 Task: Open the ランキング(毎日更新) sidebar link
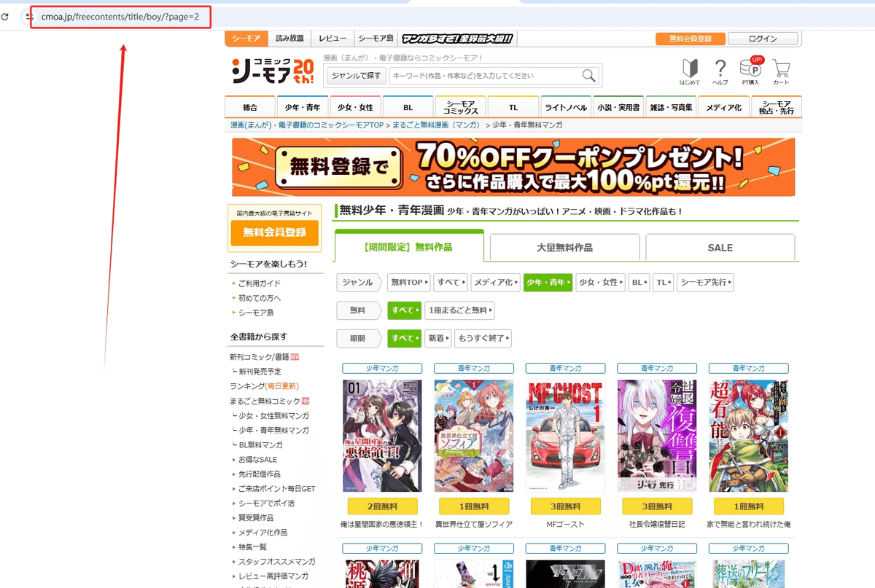(264, 386)
